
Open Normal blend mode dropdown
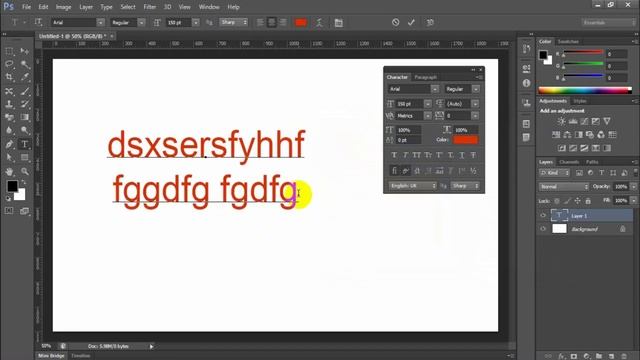(x=564, y=187)
